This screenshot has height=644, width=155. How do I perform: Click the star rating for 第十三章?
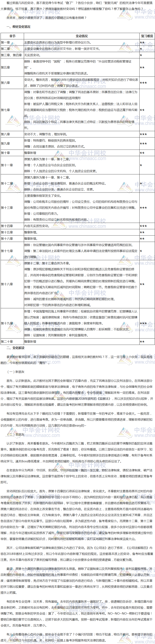coord(143,208)
